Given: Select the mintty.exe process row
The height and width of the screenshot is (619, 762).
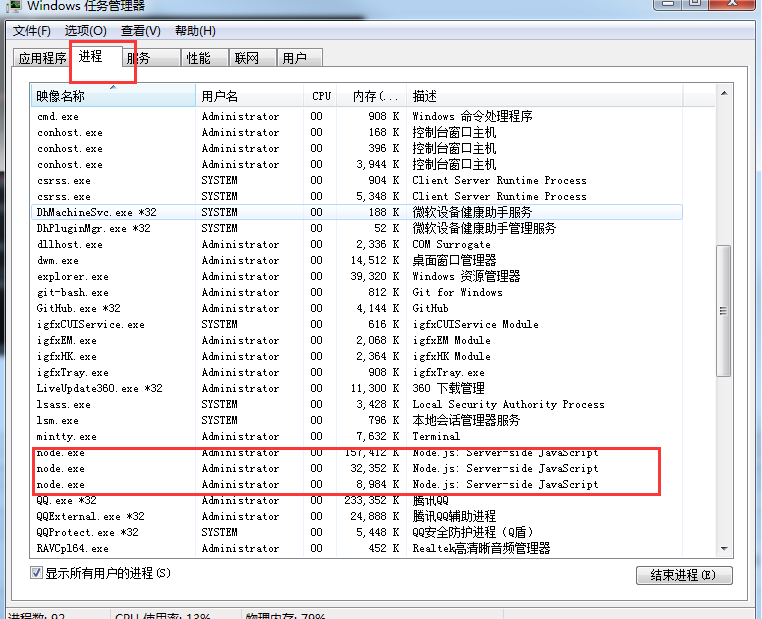Looking at the screenshot, I should pos(357,437).
